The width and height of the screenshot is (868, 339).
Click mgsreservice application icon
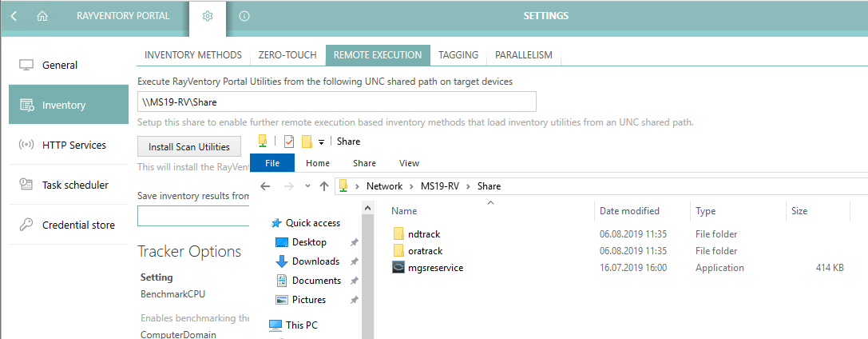point(398,268)
